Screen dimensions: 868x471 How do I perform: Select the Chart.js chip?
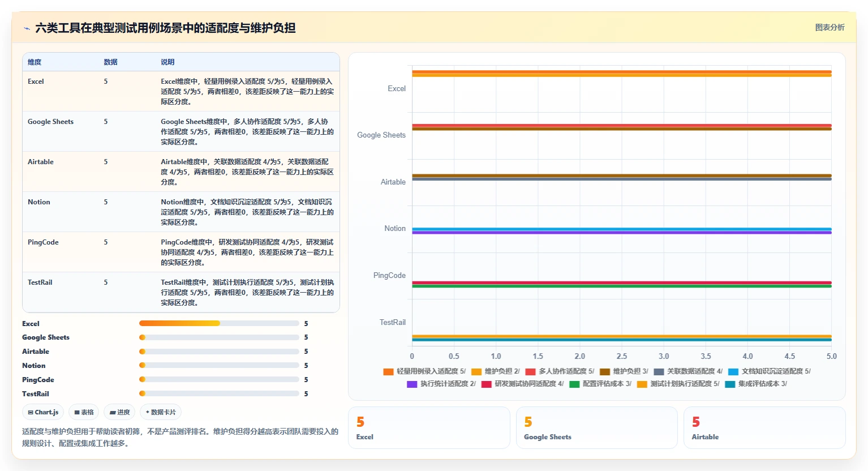(x=44, y=412)
